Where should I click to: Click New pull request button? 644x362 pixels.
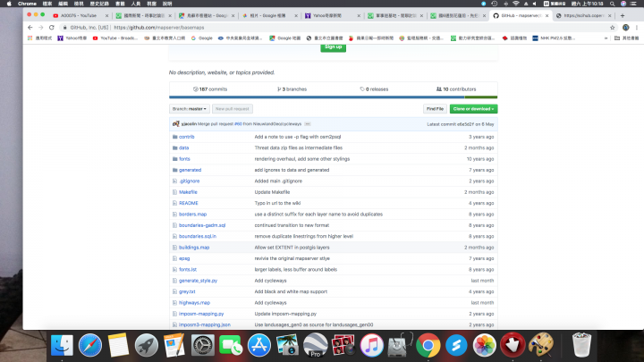coord(232,109)
